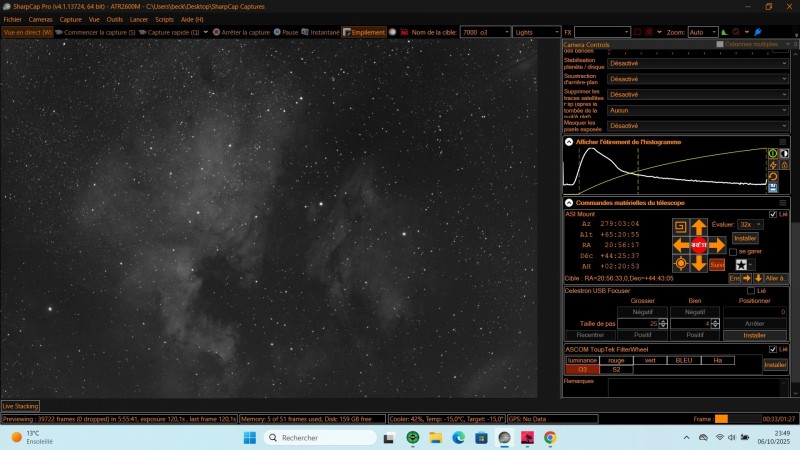Open the Cameras menu
This screenshot has width=800, height=450.
tap(40, 19)
